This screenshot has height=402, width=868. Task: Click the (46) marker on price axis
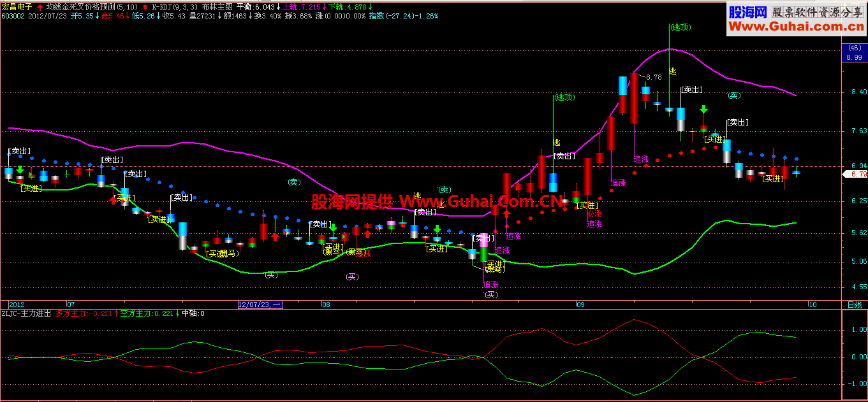[853, 48]
